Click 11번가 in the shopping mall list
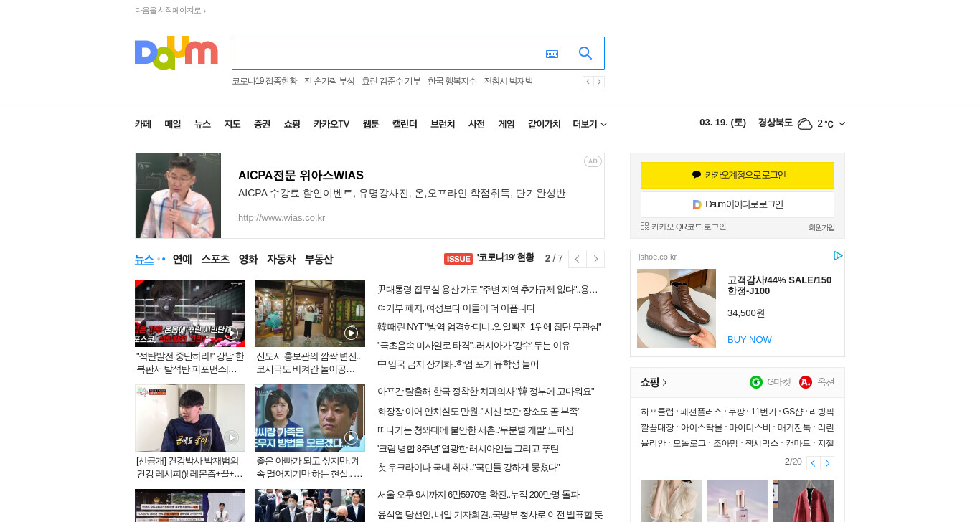This screenshot has height=522, width=980. tap(763, 412)
